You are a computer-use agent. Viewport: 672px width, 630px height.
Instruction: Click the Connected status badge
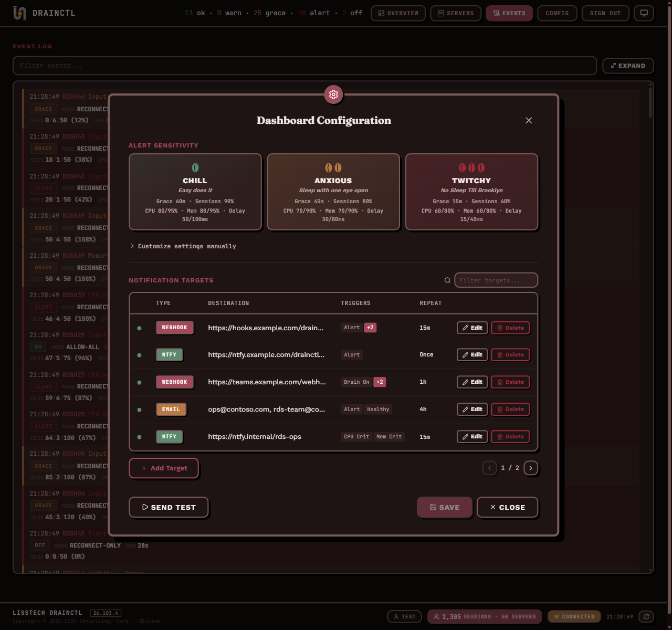(x=574, y=616)
